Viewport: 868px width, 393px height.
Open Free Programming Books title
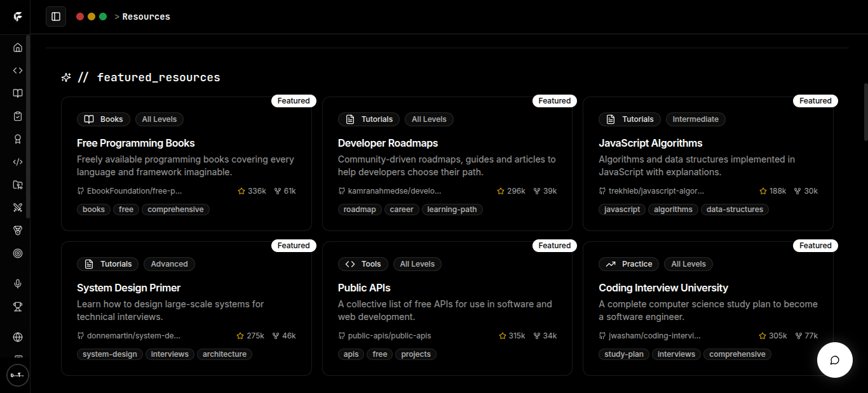pos(136,143)
